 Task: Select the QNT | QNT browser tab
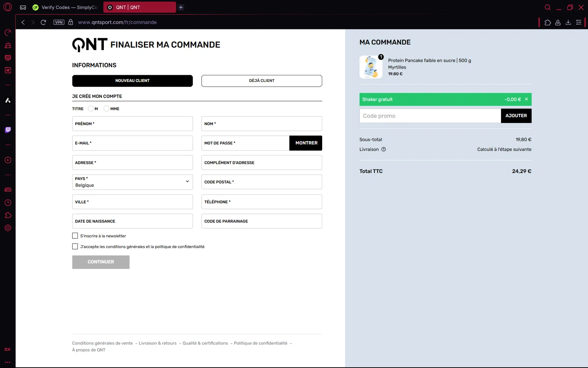[140, 7]
